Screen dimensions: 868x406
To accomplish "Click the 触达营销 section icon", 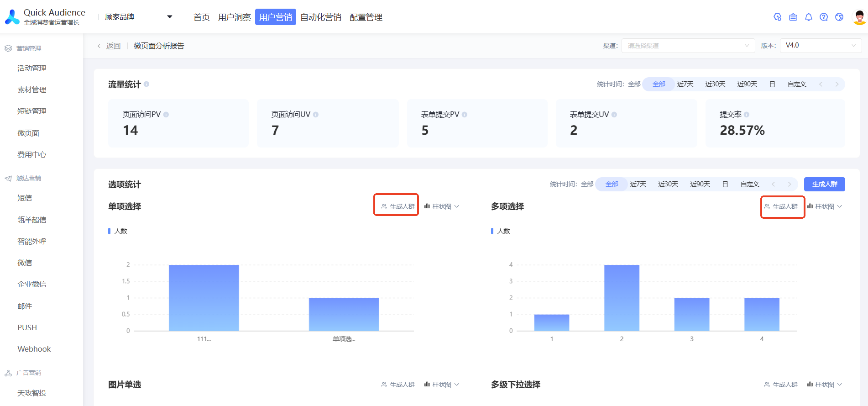I will (x=8, y=178).
